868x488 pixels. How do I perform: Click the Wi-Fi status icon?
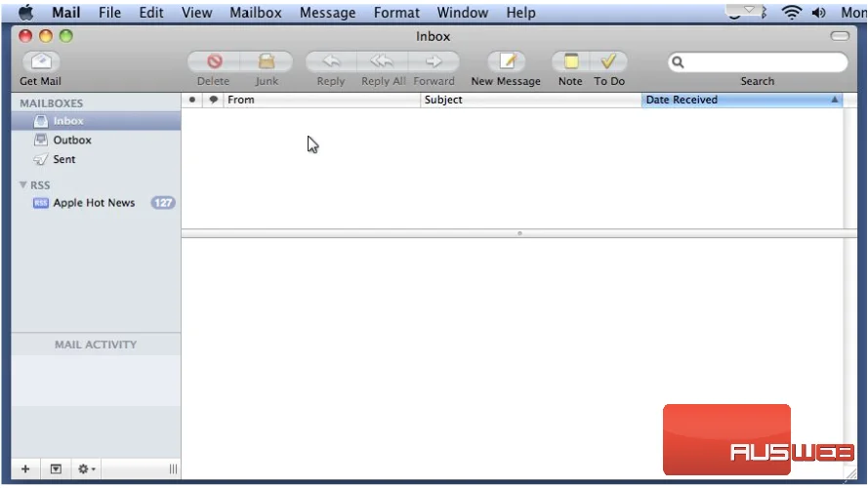(x=792, y=12)
